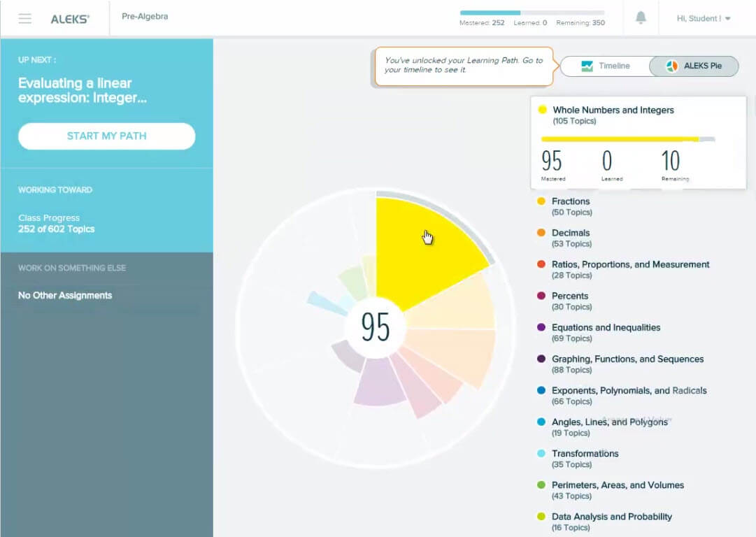Switch to the ALEKS Pie view
Viewport: 756px width, 537px height.
click(x=694, y=66)
